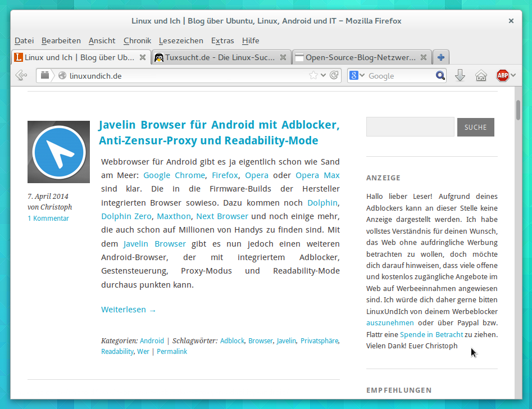The image size is (532, 409).
Task: Click the browser back arrow button
Action: pyautogui.click(x=21, y=75)
